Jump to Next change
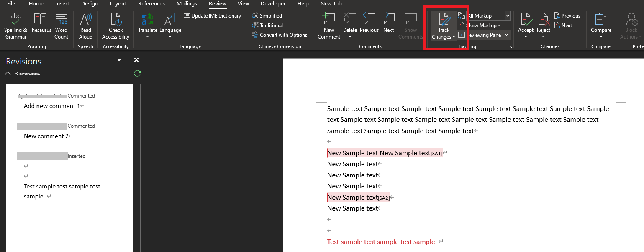 click(563, 26)
